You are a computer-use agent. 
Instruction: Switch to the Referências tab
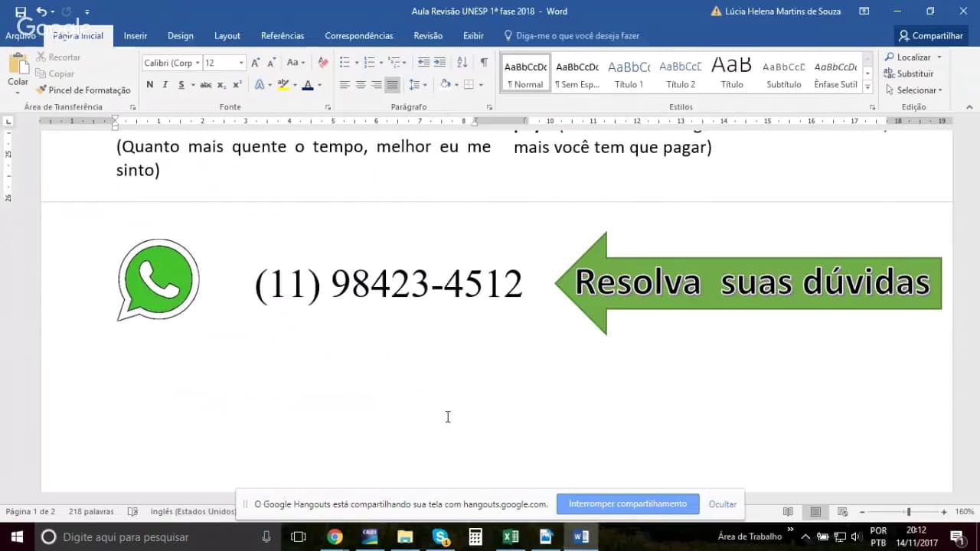point(283,36)
